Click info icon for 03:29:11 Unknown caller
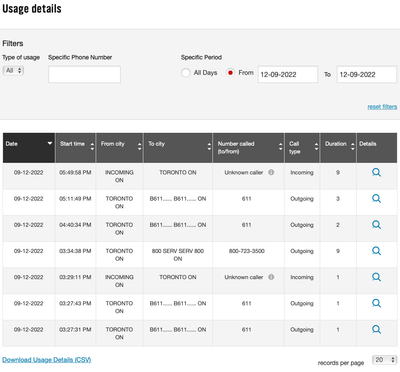 coord(271,277)
